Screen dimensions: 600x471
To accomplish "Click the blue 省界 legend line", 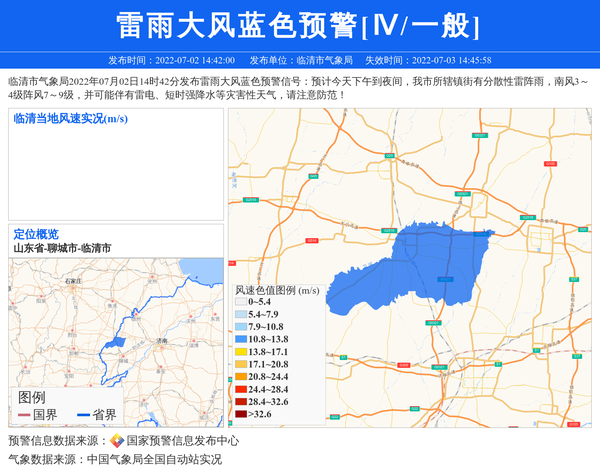I will [83, 415].
